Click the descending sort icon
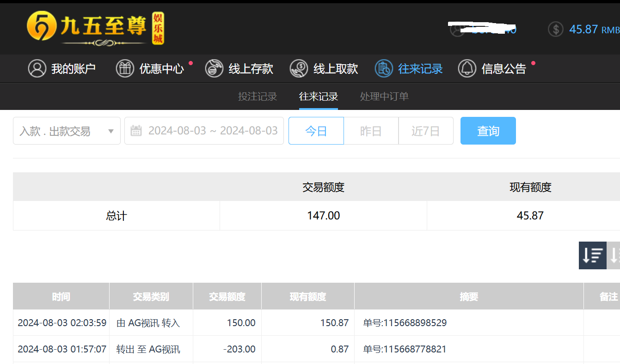The height and width of the screenshot is (364, 620). tap(592, 255)
